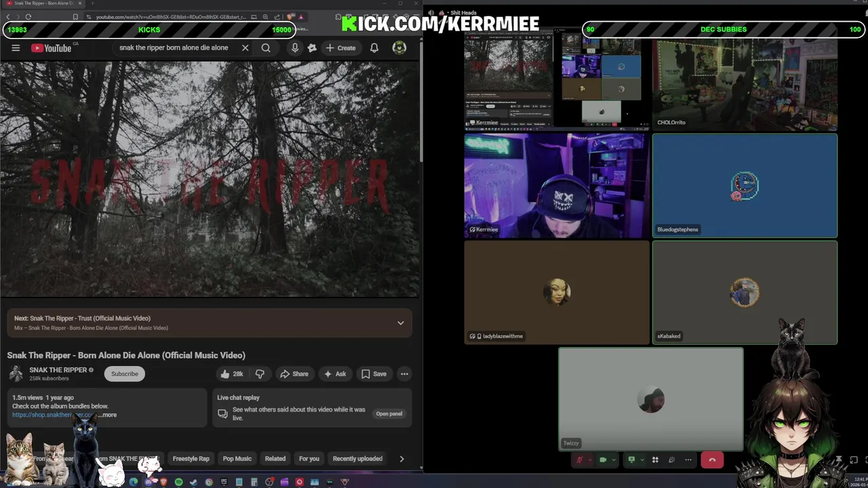Open Brave Shields lion icon

[290, 17]
